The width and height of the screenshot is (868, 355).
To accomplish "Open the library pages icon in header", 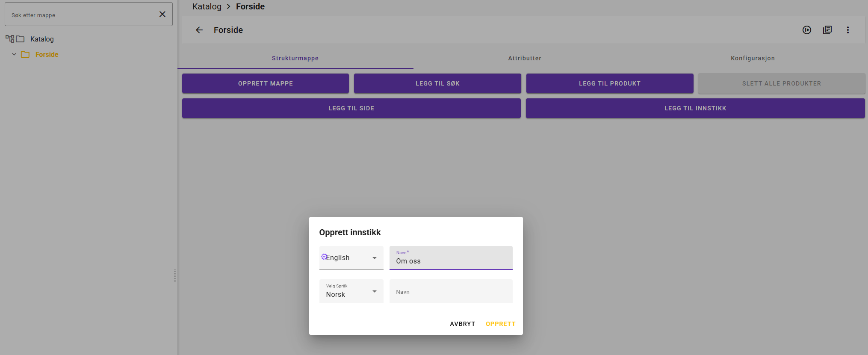I will tap(827, 30).
